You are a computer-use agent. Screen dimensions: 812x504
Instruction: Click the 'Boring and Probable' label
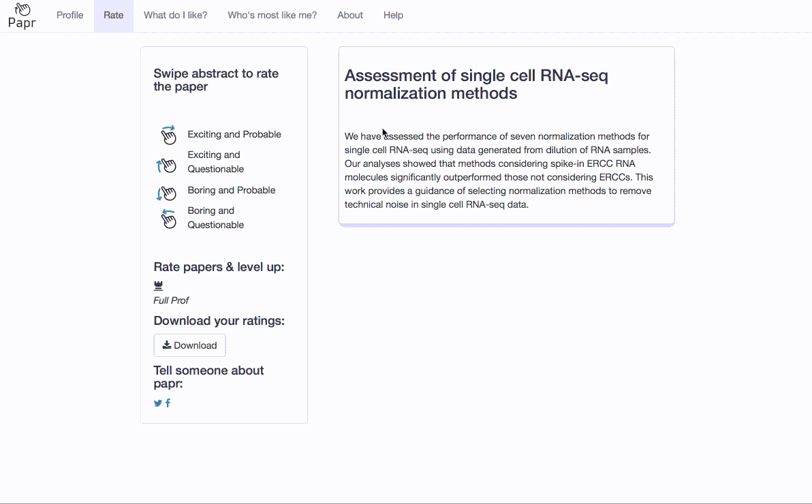[232, 190]
